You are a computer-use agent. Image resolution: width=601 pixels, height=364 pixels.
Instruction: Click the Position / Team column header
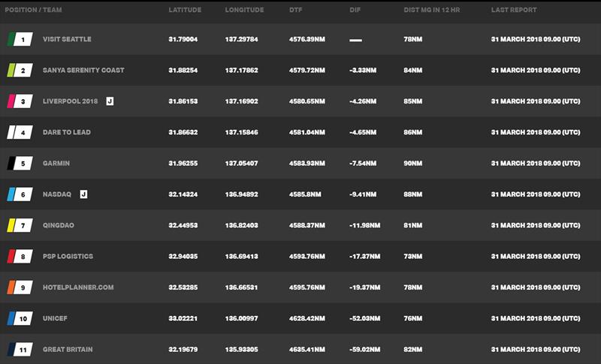[33, 10]
